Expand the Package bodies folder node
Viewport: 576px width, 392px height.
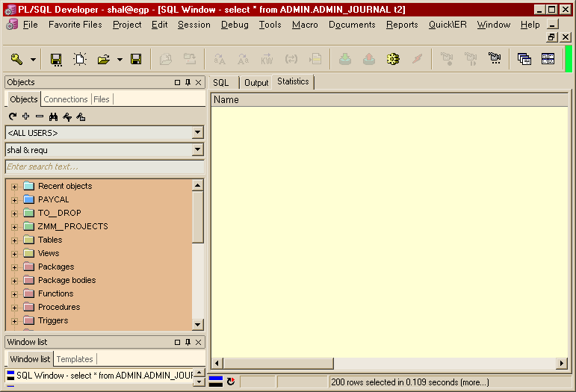(14, 281)
